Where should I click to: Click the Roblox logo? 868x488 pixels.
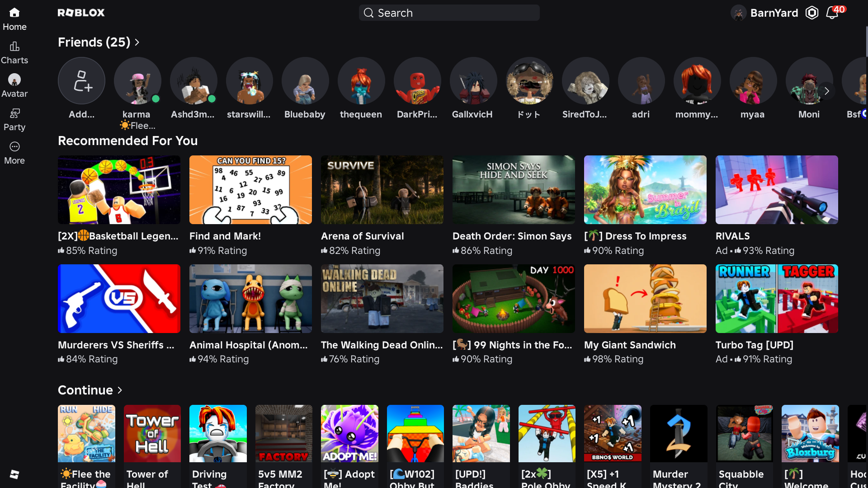coord(81,13)
